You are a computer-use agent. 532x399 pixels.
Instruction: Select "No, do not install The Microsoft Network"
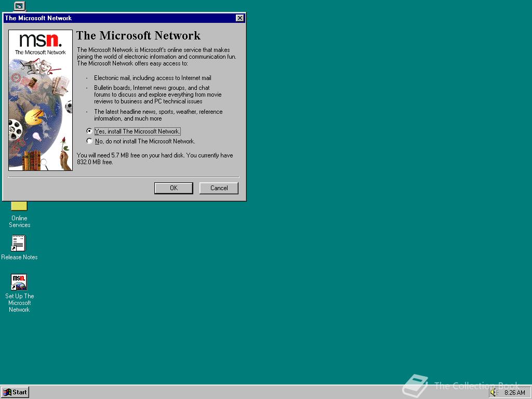tap(89, 141)
